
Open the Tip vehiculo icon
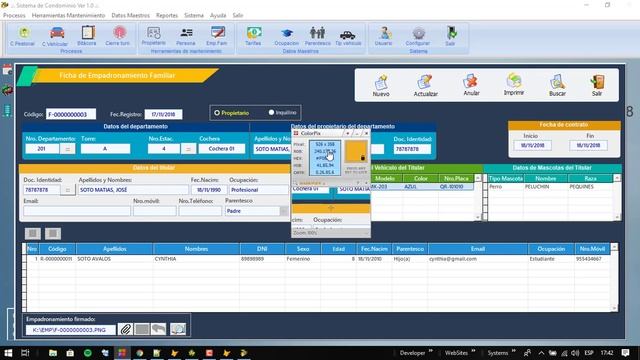click(x=348, y=36)
